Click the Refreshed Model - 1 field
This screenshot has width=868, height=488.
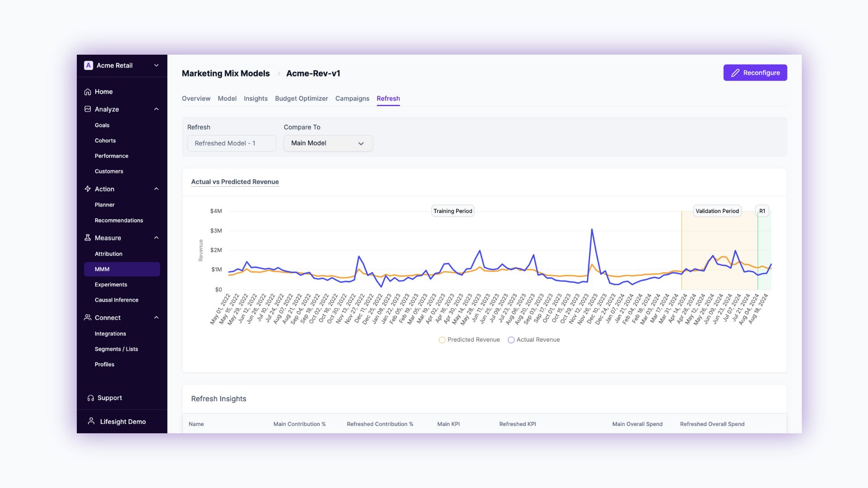click(231, 143)
